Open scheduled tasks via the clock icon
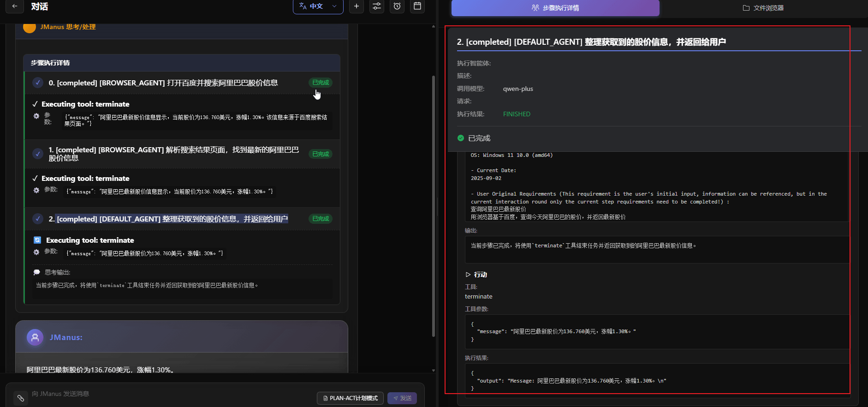The image size is (868, 407). [397, 6]
